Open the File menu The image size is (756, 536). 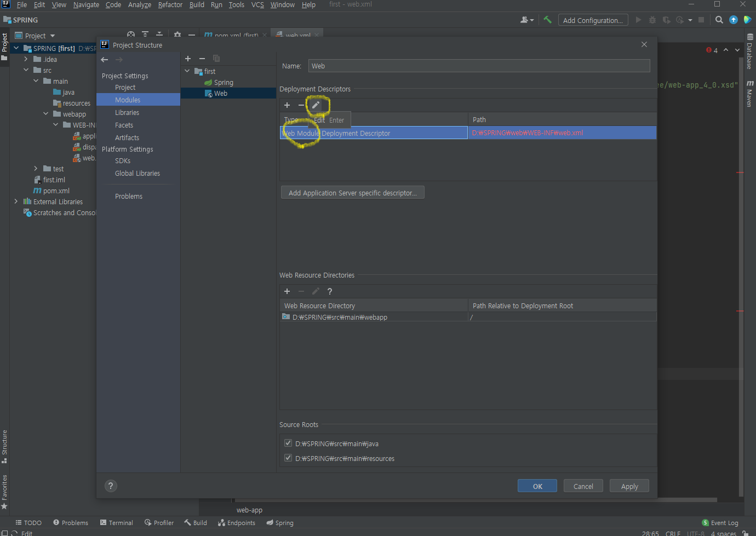point(22,5)
